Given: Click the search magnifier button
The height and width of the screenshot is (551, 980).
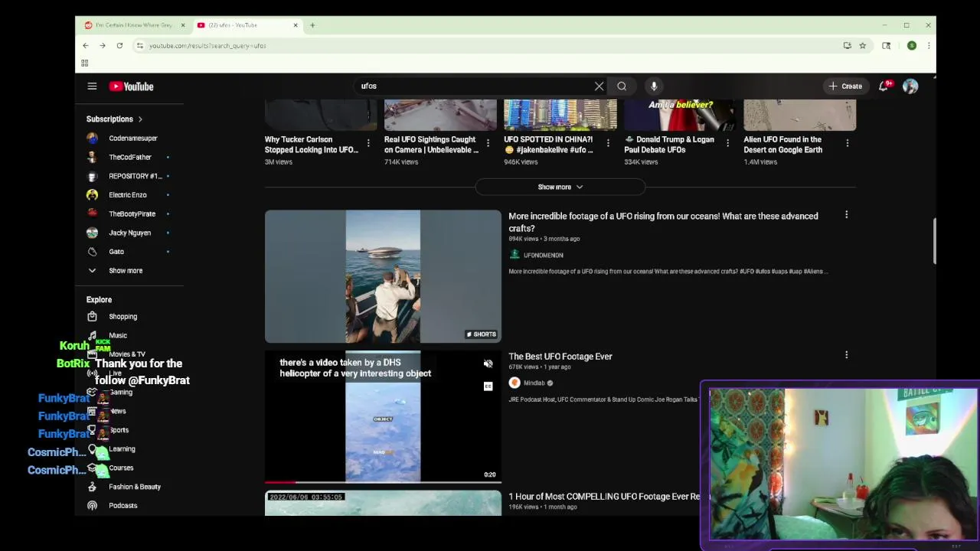Looking at the screenshot, I should coord(622,86).
